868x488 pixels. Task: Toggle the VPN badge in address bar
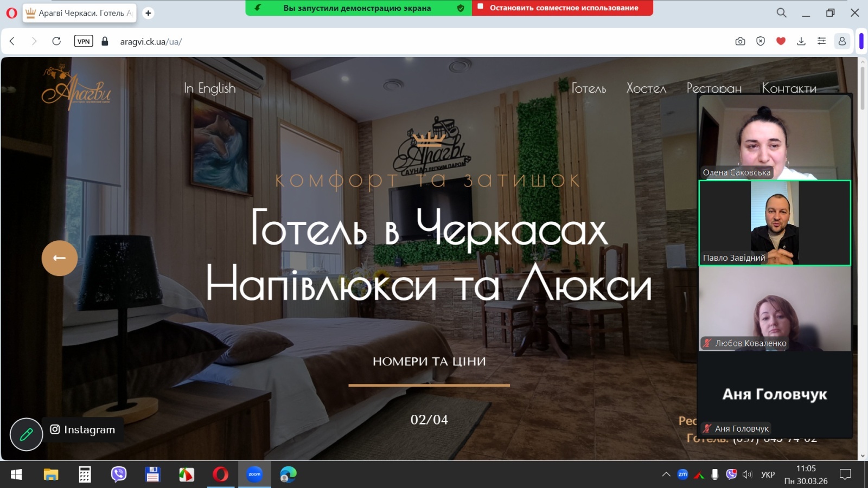coord(84,41)
